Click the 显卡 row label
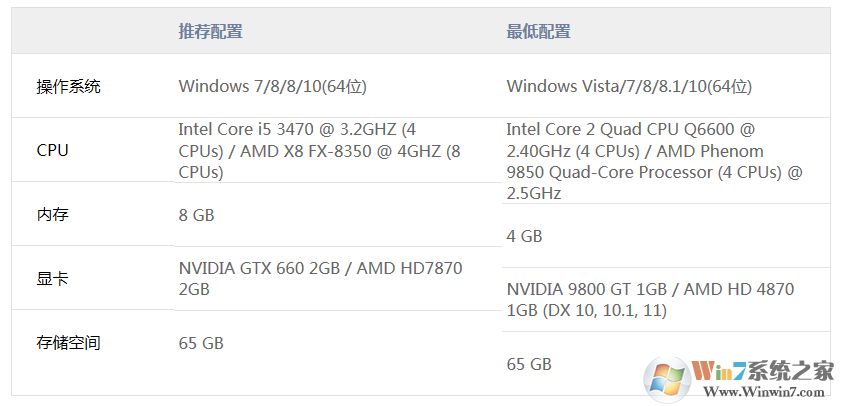Image resolution: width=841 pixels, height=406 pixels. coord(52,279)
